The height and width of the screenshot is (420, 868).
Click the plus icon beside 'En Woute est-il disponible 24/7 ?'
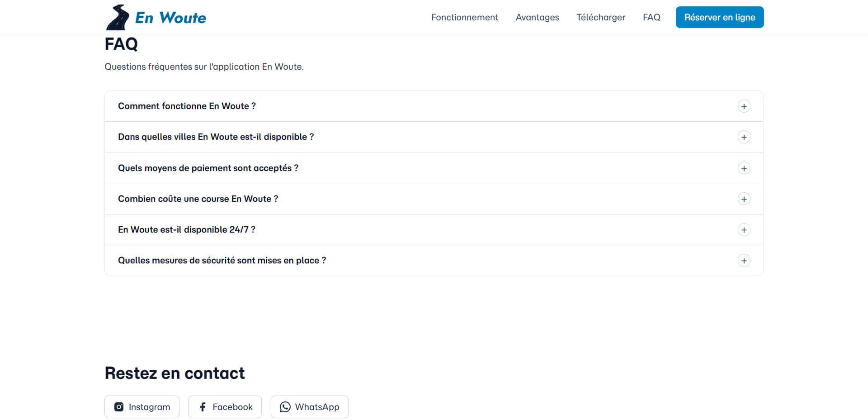tap(744, 229)
